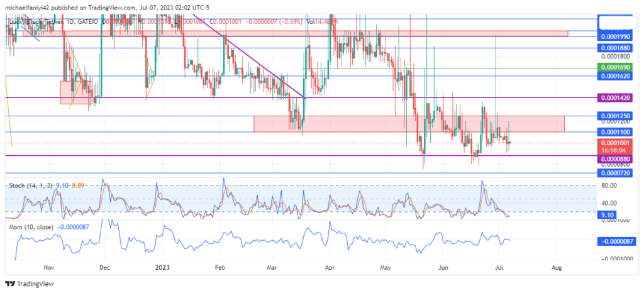The width and height of the screenshot is (644, 293).
Task: Click the 0.0001250 price level label
Action: [615, 116]
